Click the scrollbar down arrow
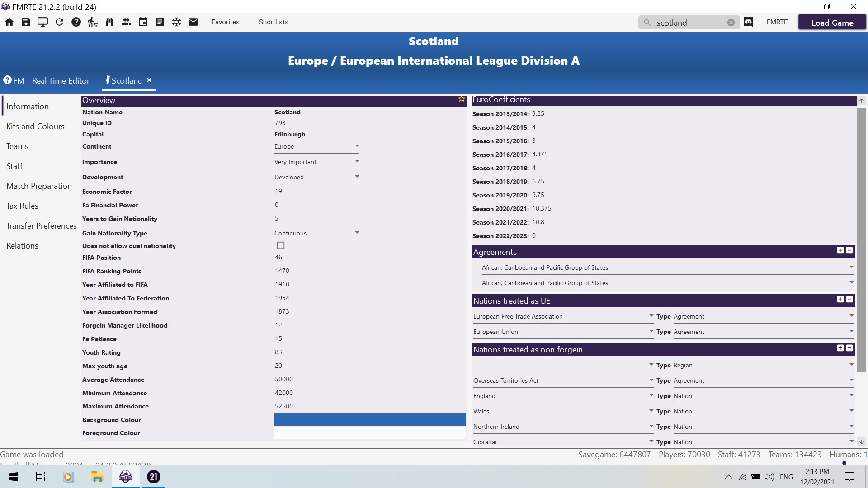The height and width of the screenshot is (488, 868). [x=861, y=441]
